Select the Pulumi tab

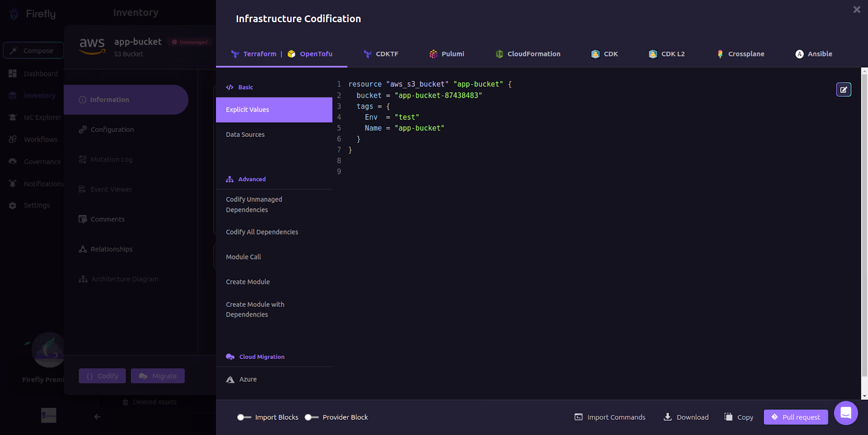[x=446, y=54]
